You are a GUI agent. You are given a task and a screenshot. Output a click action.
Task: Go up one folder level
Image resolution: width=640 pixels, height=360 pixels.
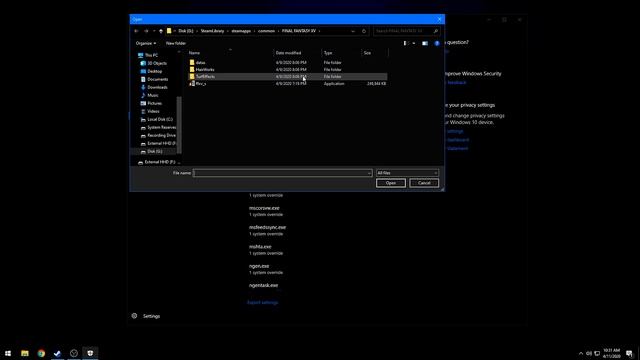(161, 31)
